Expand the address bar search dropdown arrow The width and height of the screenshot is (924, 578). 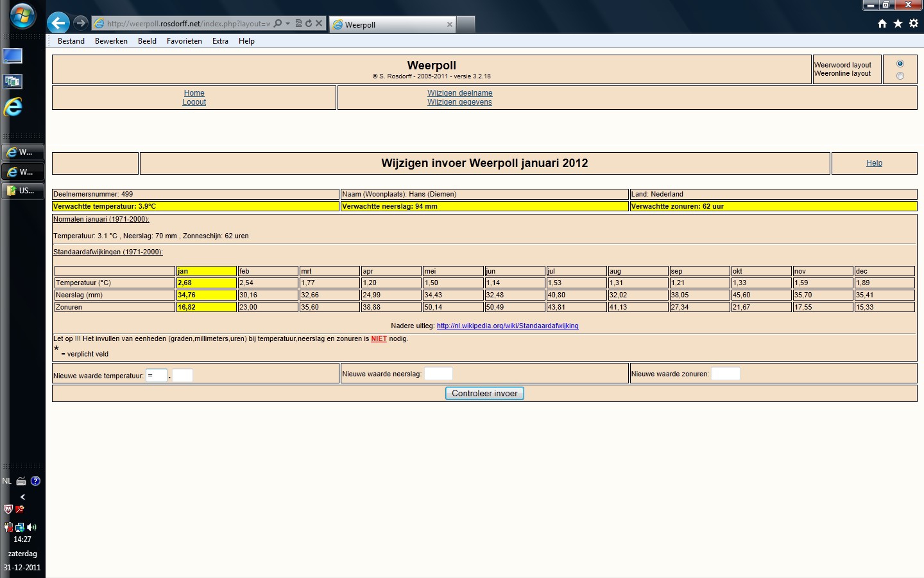pyautogui.click(x=287, y=24)
